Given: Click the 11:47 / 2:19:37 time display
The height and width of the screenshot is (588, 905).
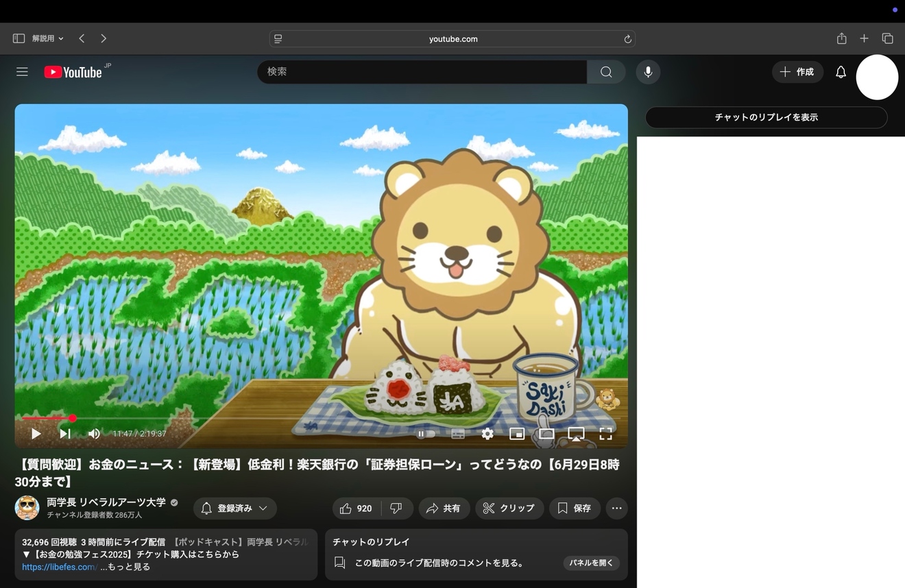Looking at the screenshot, I should 139,434.
